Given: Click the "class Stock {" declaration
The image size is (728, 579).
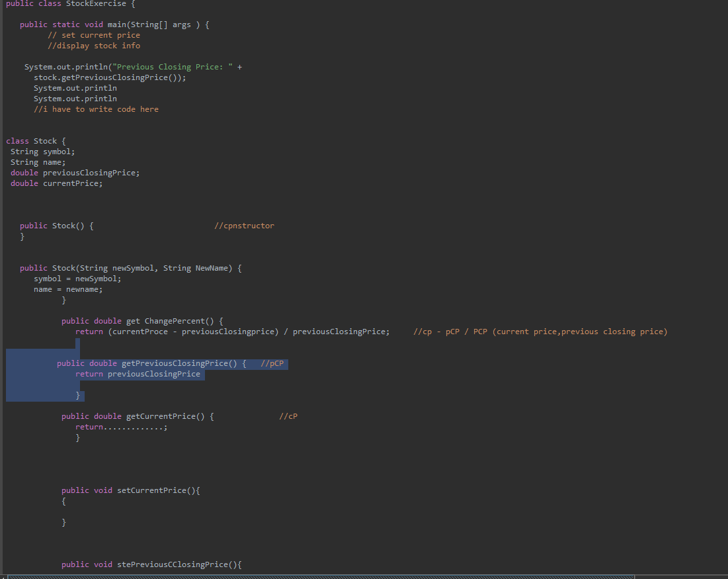Looking at the screenshot, I should click(x=33, y=140).
